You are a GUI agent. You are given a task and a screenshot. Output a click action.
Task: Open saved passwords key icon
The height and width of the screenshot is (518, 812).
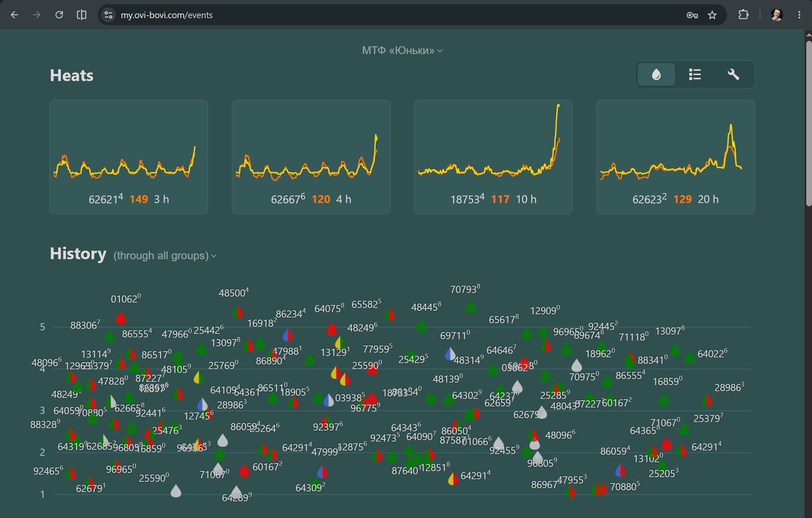(692, 15)
